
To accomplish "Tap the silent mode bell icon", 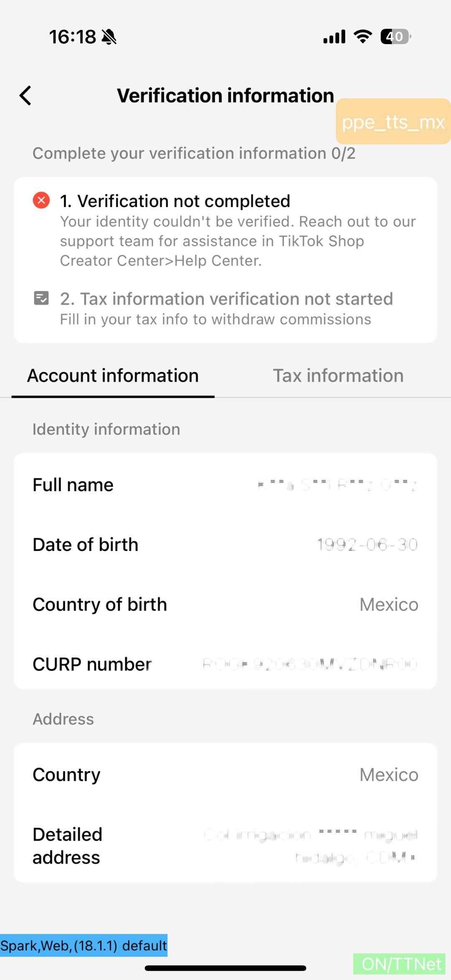I will click(109, 37).
